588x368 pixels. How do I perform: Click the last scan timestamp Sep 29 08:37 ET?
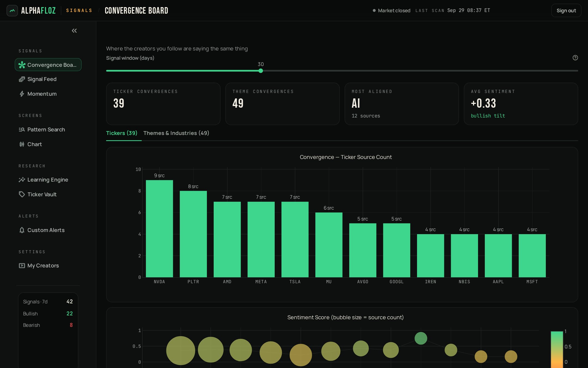click(469, 10)
